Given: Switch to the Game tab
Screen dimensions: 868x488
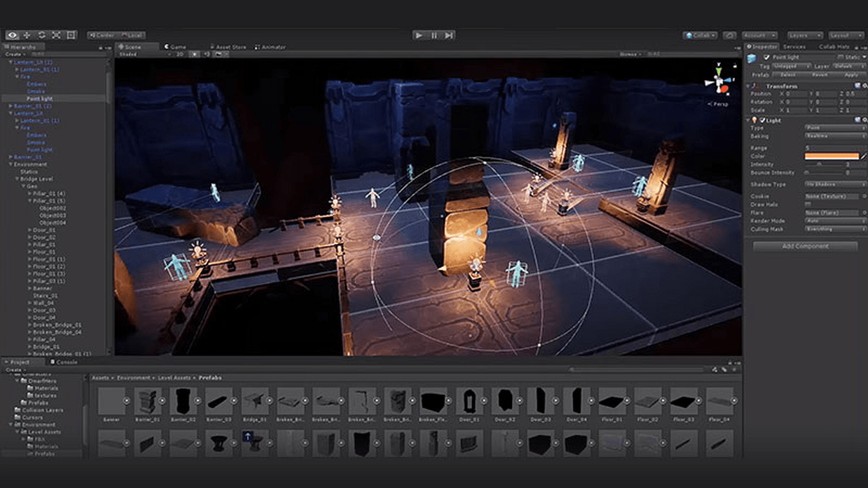Looking at the screenshot, I should click(x=174, y=47).
